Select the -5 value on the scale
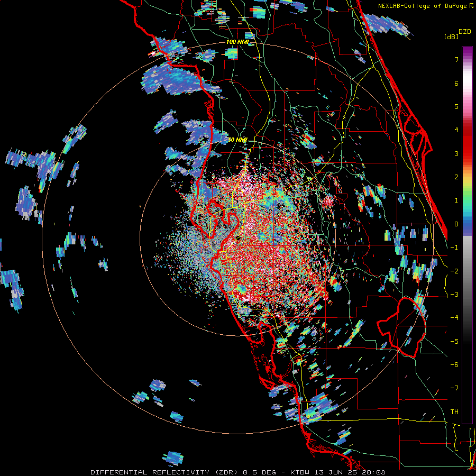476x476 pixels. (x=454, y=342)
